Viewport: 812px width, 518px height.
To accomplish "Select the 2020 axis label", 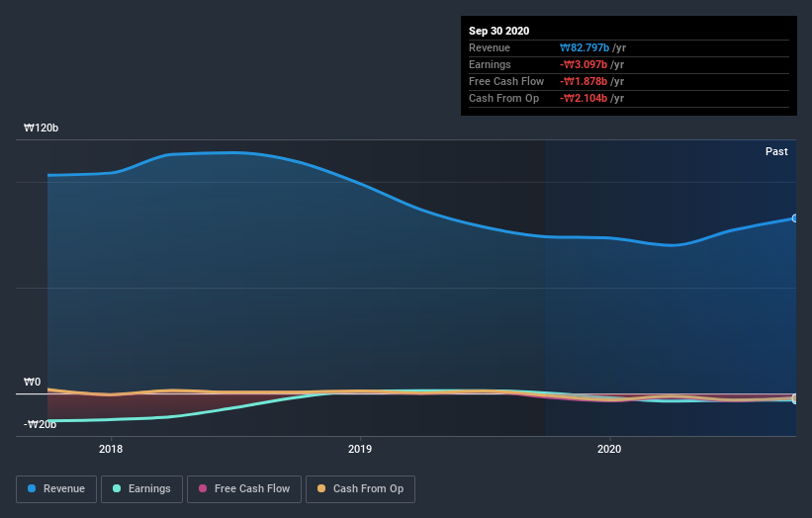I will pyautogui.click(x=609, y=449).
